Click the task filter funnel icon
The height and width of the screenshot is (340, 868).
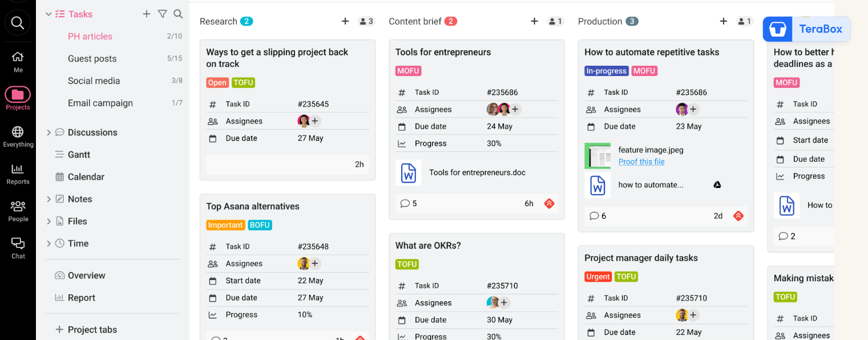[x=162, y=14]
